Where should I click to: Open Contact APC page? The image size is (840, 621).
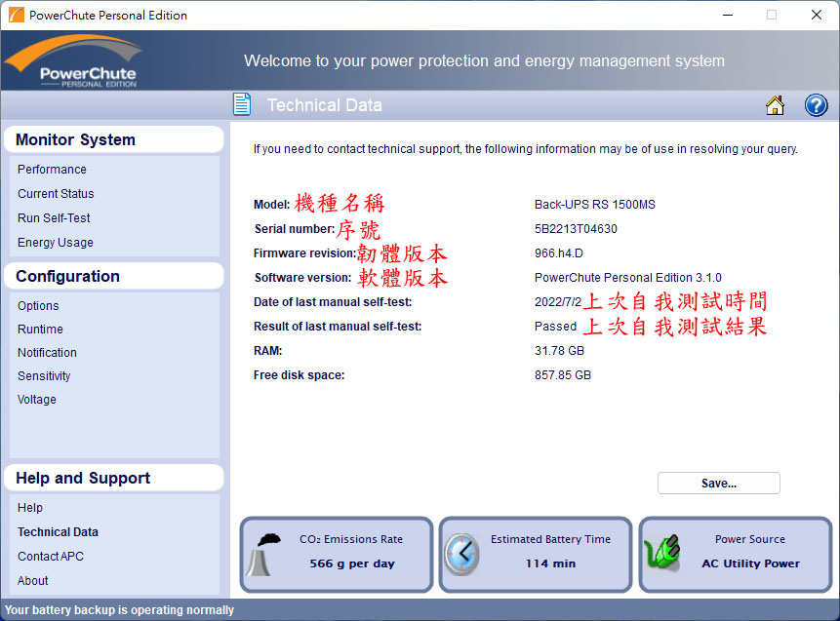[x=51, y=557]
